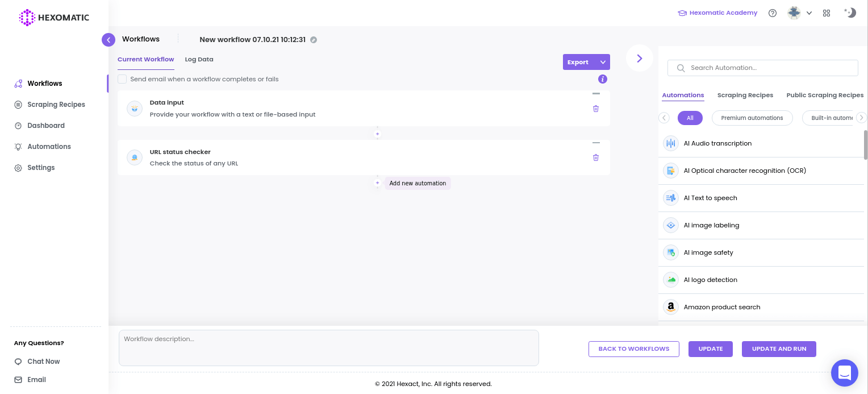Screen dimensions: 868x394
Task: Open the help question mark icon
Action: click(772, 13)
